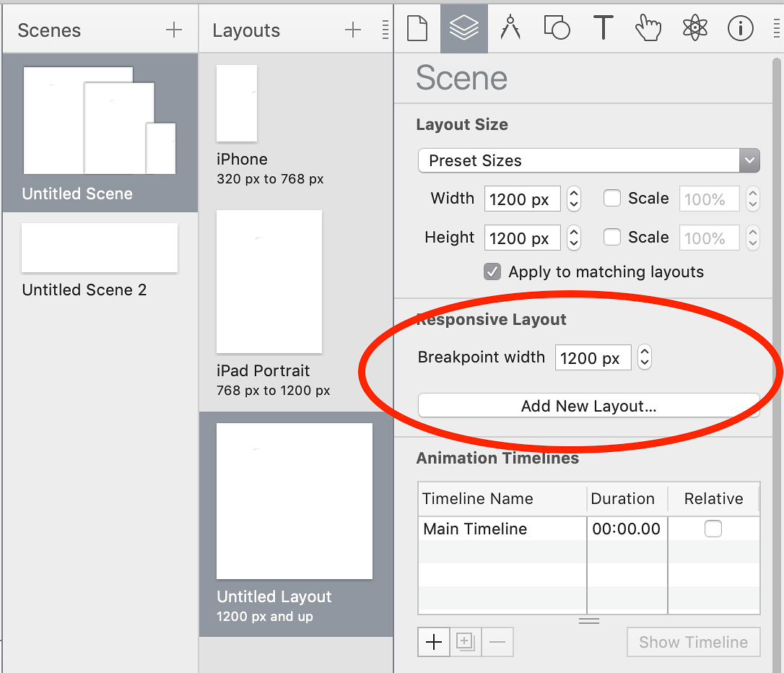
Task: Enable Scale for the width value
Action: (612, 198)
